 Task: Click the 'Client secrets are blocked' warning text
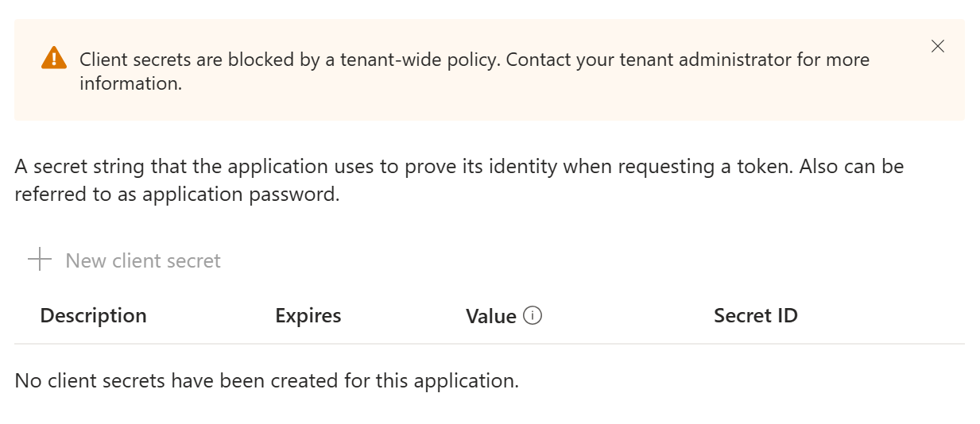coord(199,60)
